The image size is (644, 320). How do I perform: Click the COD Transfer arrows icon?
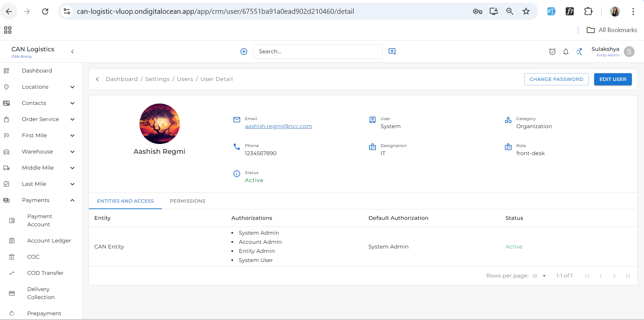12,273
